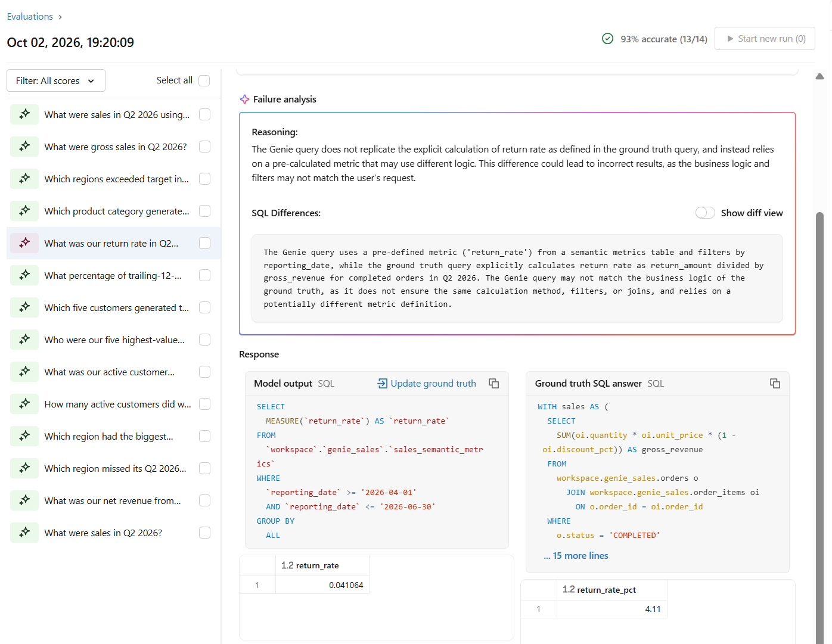832x644 pixels.
Task: Tick checkbox for 'What was our return rate in Q2...'
Action: coord(204,243)
